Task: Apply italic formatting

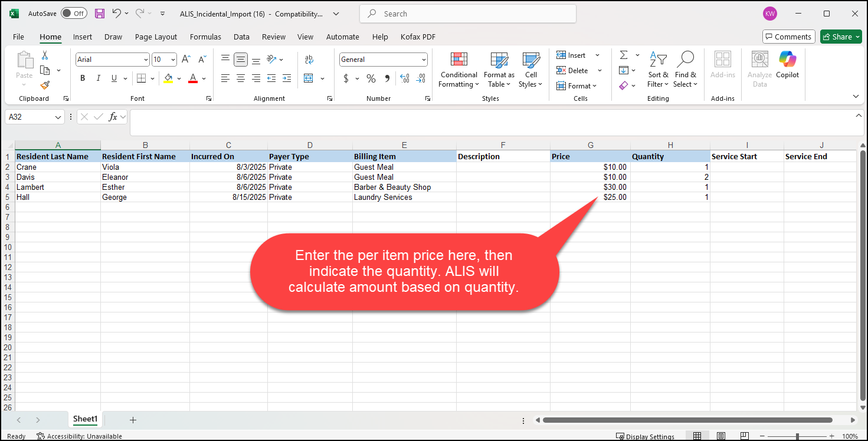Action: [x=98, y=78]
